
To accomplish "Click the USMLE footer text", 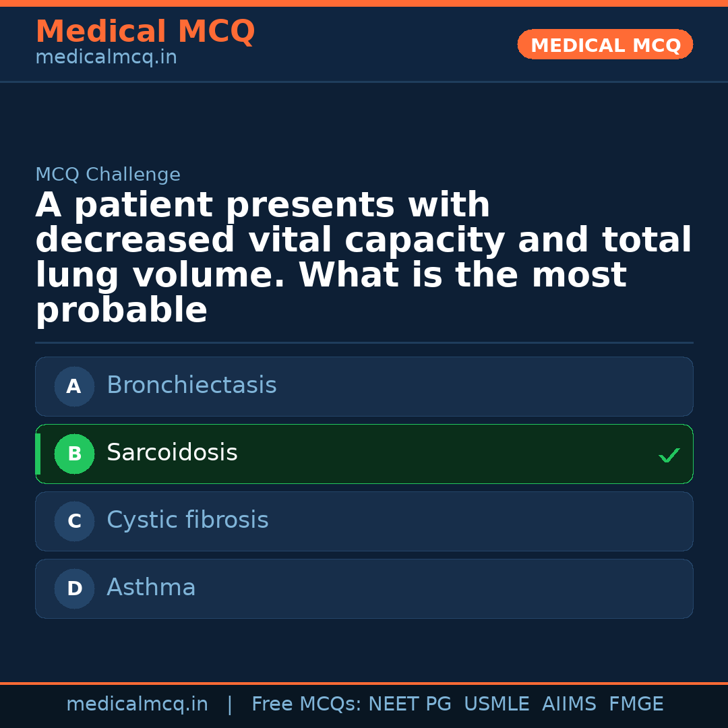I will pos(496,704).
